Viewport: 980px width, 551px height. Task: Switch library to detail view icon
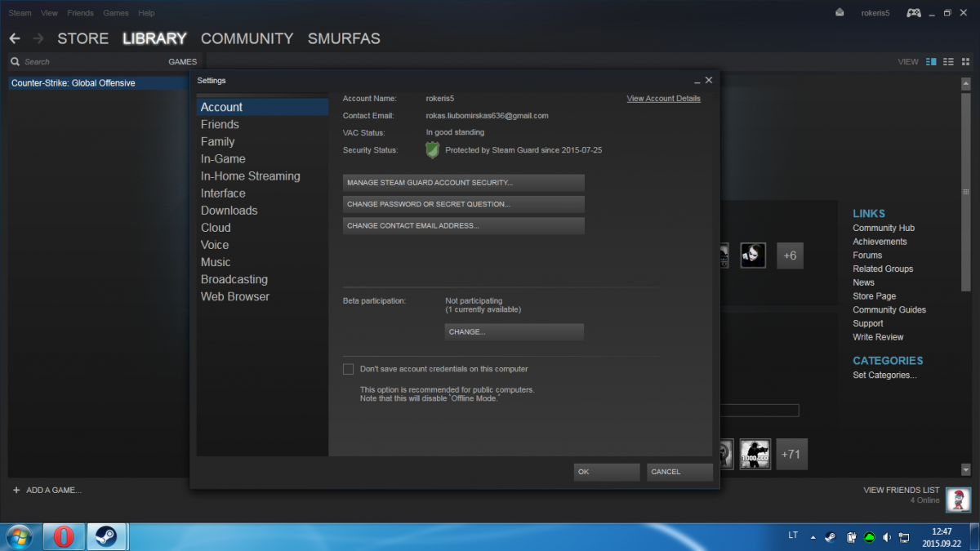click(931, 61)
